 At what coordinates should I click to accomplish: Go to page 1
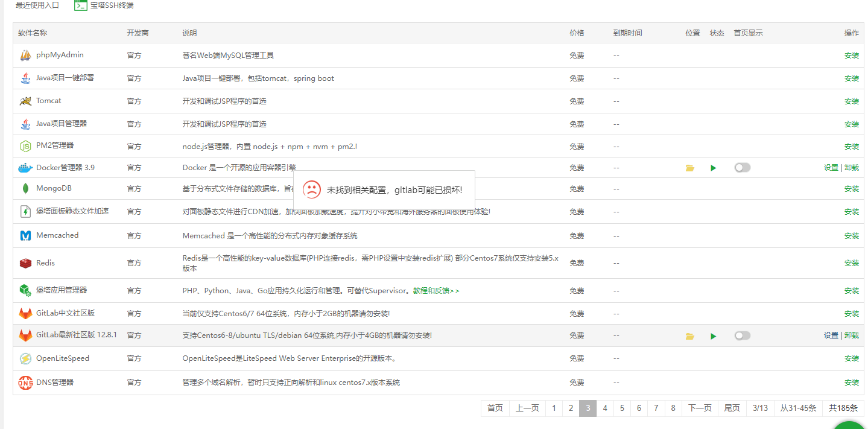(x=554, y=408)
